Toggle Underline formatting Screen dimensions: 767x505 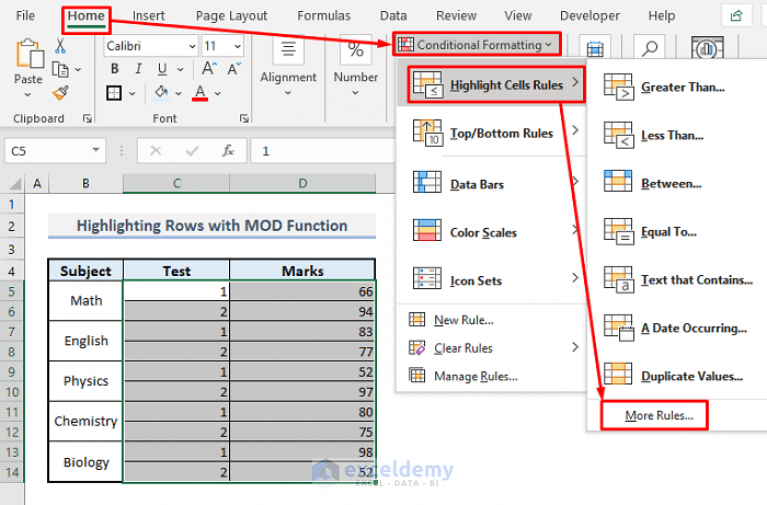162,69
